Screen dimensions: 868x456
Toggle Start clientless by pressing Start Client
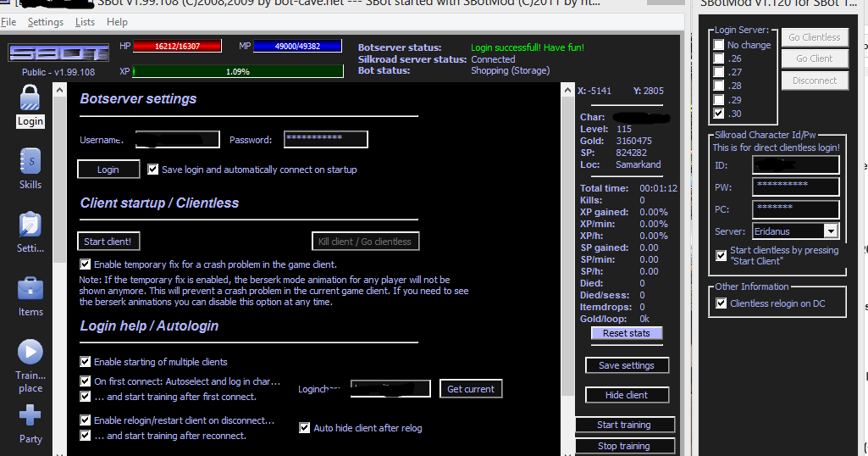(x=721, y=255)
